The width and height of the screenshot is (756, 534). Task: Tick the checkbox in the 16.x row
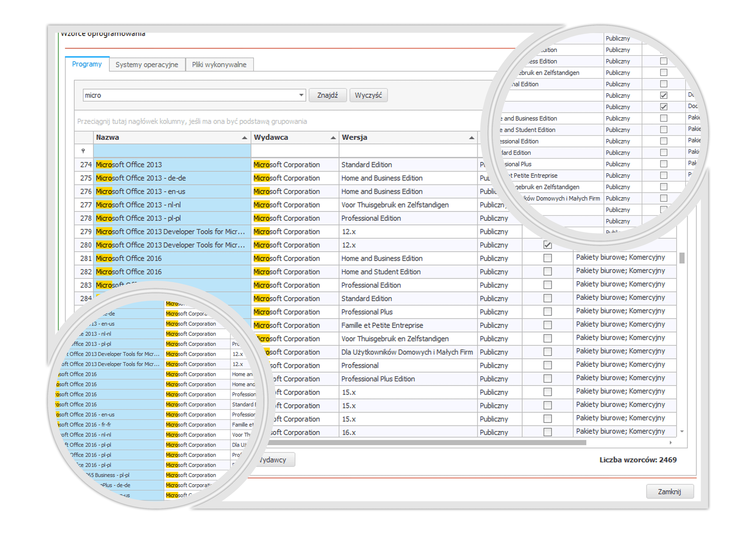pyautogui.click(x=548, y=432)
